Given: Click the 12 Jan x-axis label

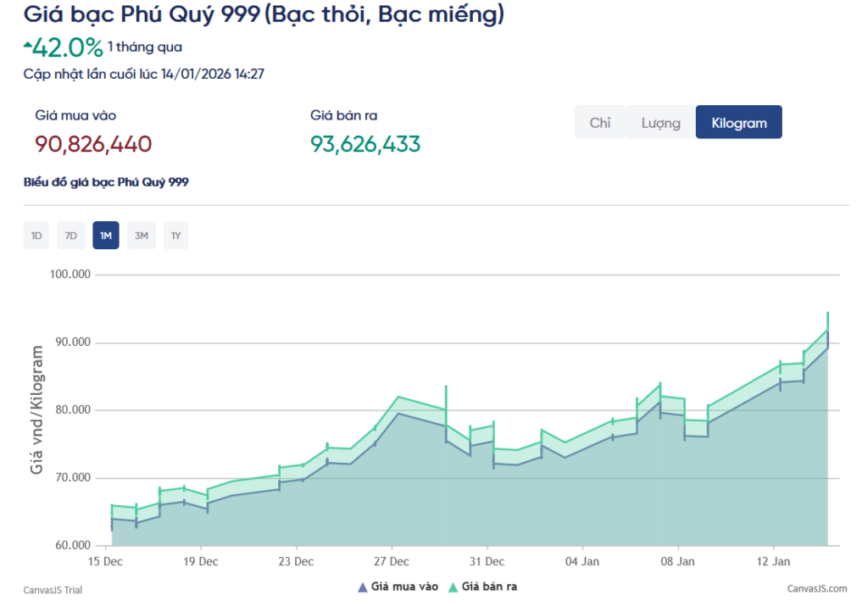Looking at the screenshot, I should tap(773, 561).
